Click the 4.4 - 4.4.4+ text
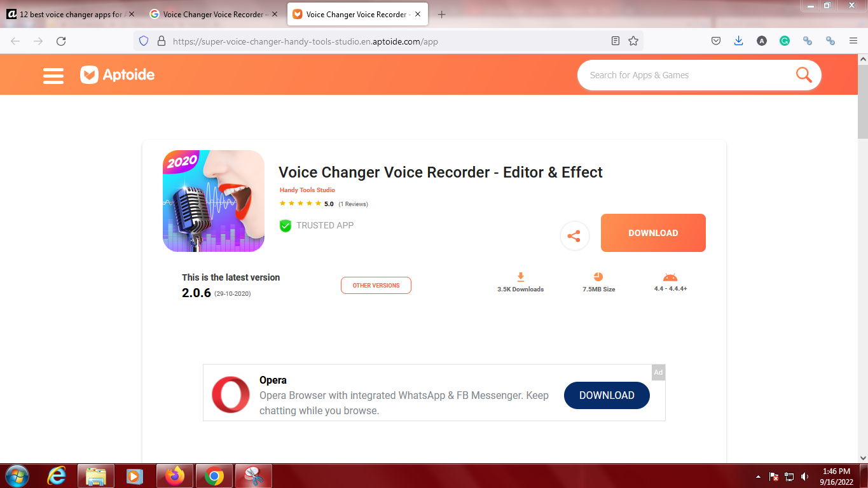The image size is (868, 488). coord(670,289)
